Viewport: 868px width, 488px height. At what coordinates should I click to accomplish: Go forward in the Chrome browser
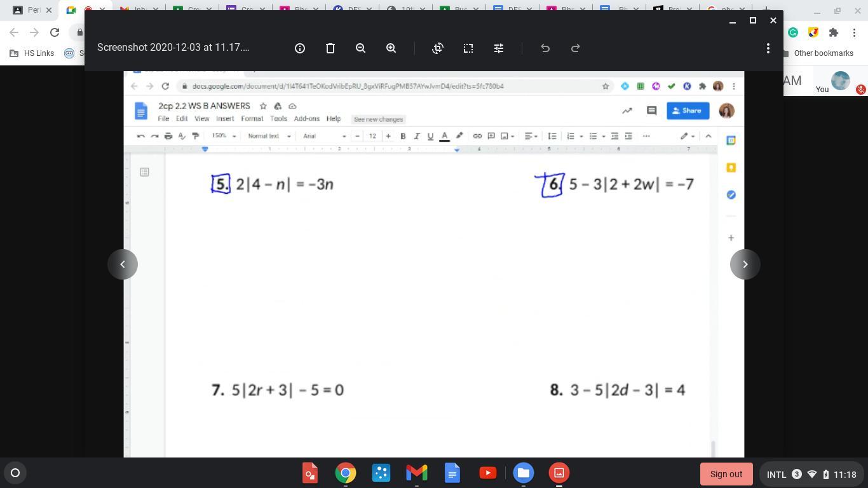(34, 32)
